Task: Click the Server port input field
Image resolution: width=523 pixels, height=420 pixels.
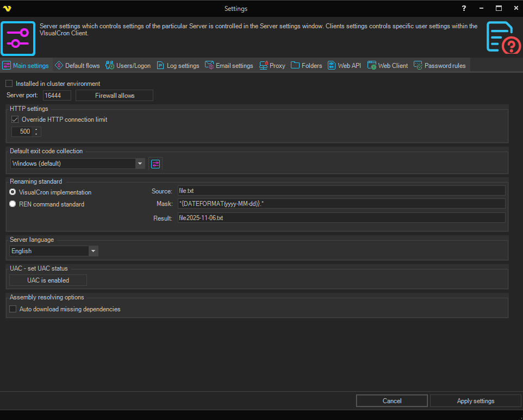Action: (x=57, y=96)
